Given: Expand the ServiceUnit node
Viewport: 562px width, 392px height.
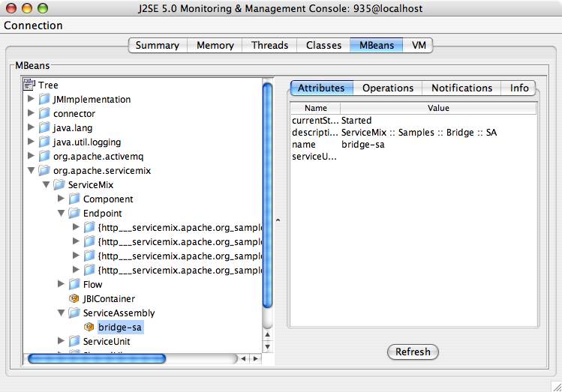Looking at the screenshot, I should coord(62,340).
